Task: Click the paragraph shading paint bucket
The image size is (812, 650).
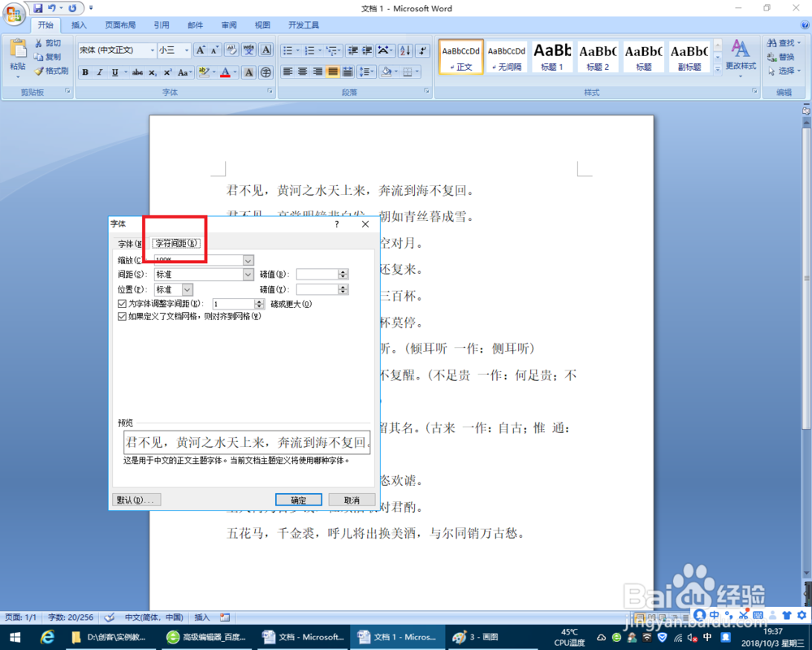Action: point(386,71)
